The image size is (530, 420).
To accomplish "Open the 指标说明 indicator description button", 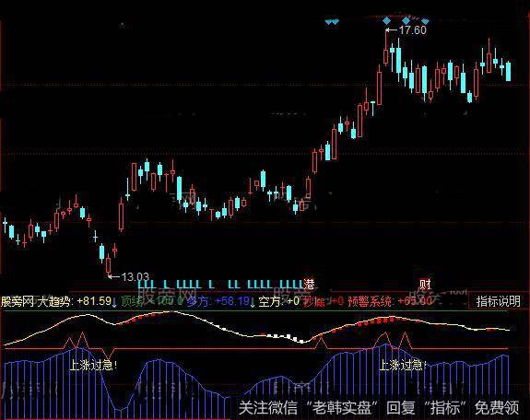I will tap(498, 301).
